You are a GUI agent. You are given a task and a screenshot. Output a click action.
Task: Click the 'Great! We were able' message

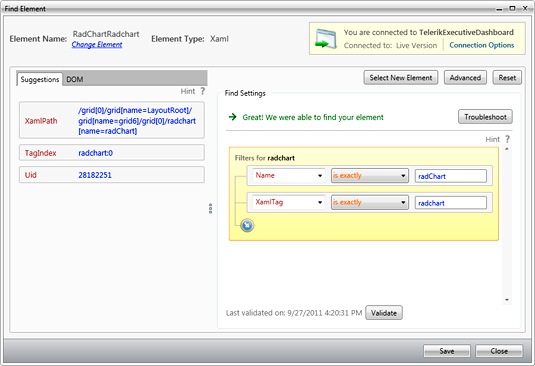pos(313,117)
